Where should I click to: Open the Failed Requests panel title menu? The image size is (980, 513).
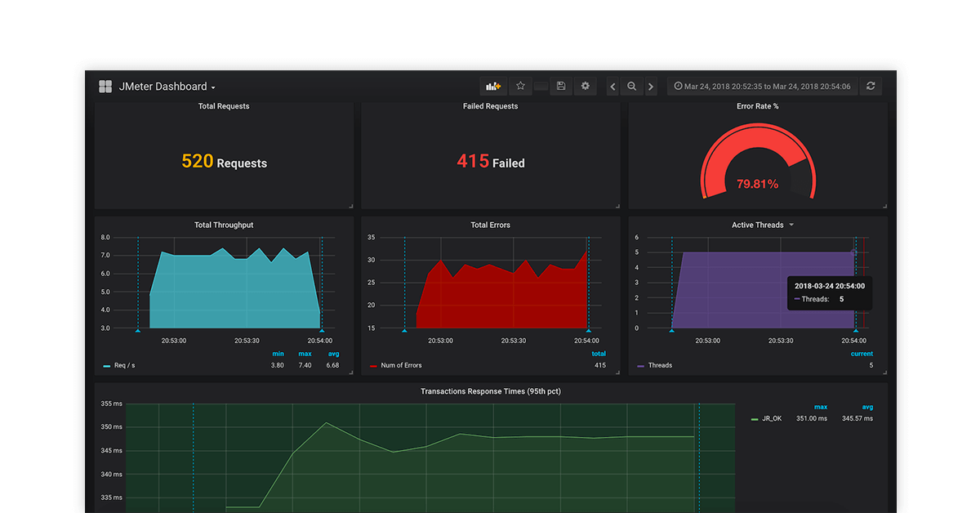pos(490,106)
